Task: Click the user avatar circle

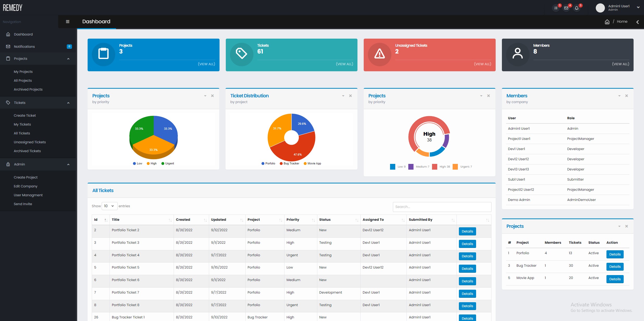Action: click(x=600, y=8)
